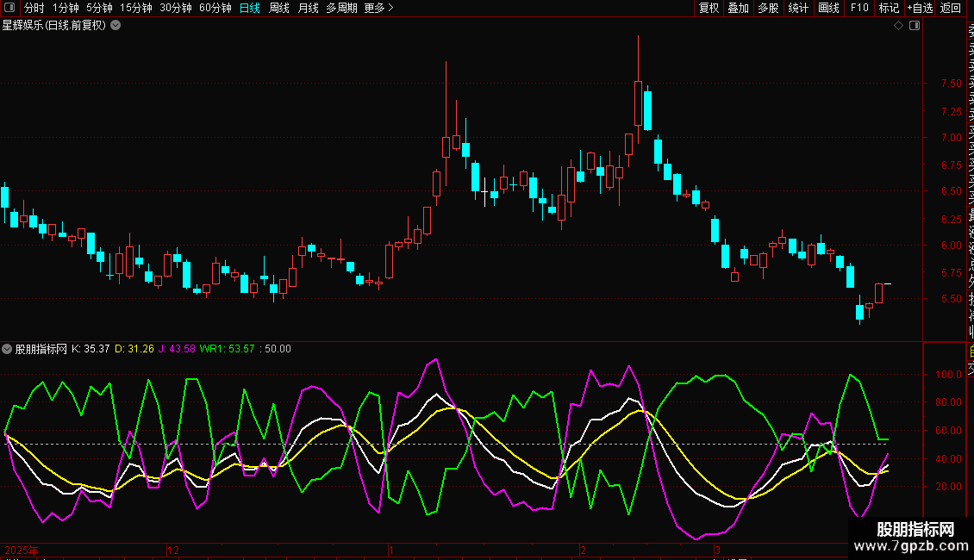
Task: Select the 15分钟 period tab
Action: coord(135,8)
